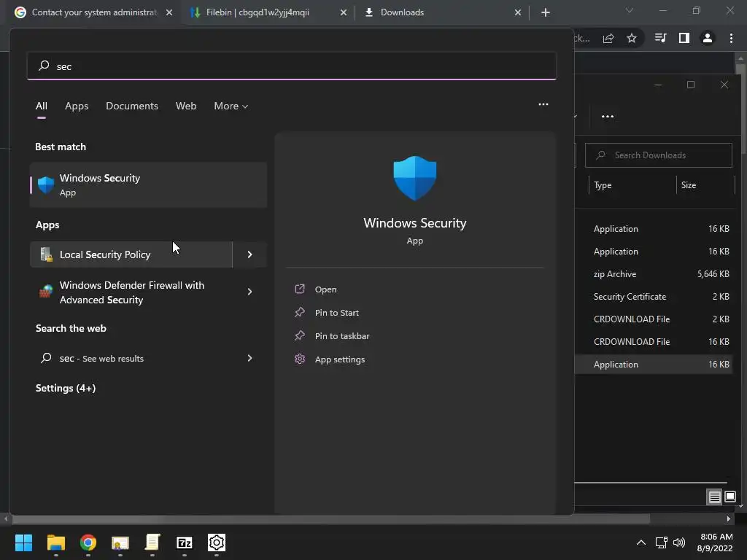Open Chrome tab search dropdown arrow
This screenshot has height=560, width=747.
point(630,10)
